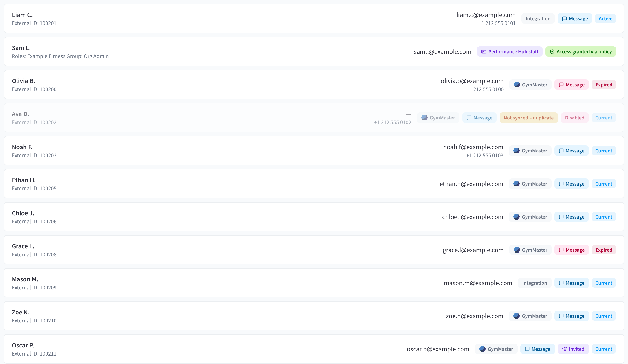Click the Disabled badge in Ava D.'s row

pos(574,118)
